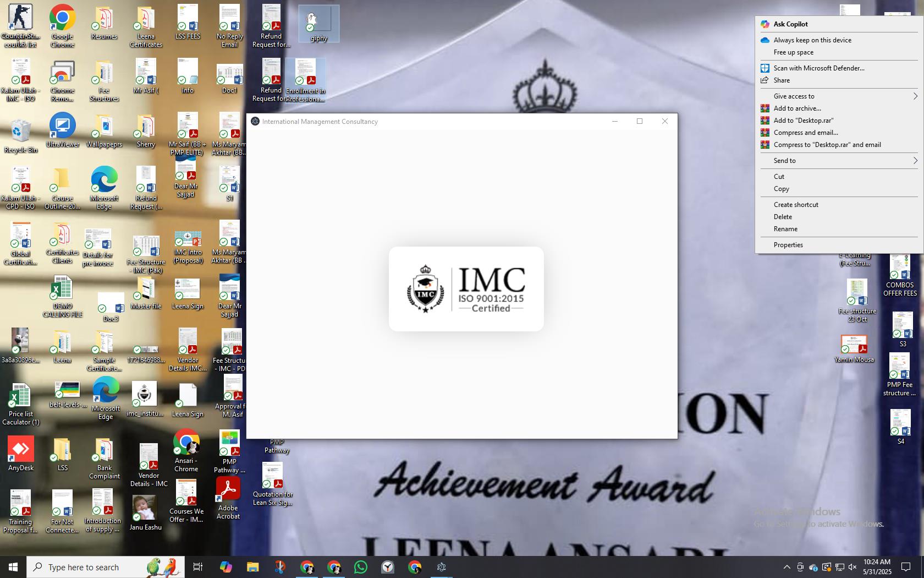
Task: Click the taskbar search box
Action: 106,567
